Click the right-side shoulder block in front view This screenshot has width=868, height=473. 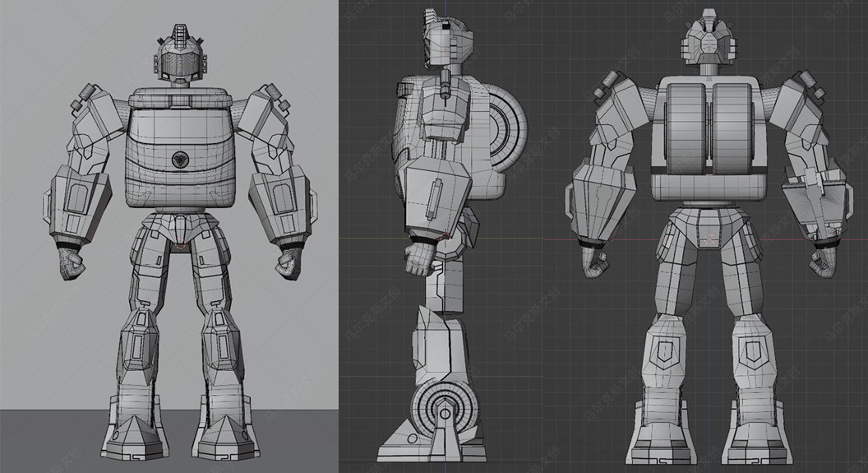click(x=267, y=105)
